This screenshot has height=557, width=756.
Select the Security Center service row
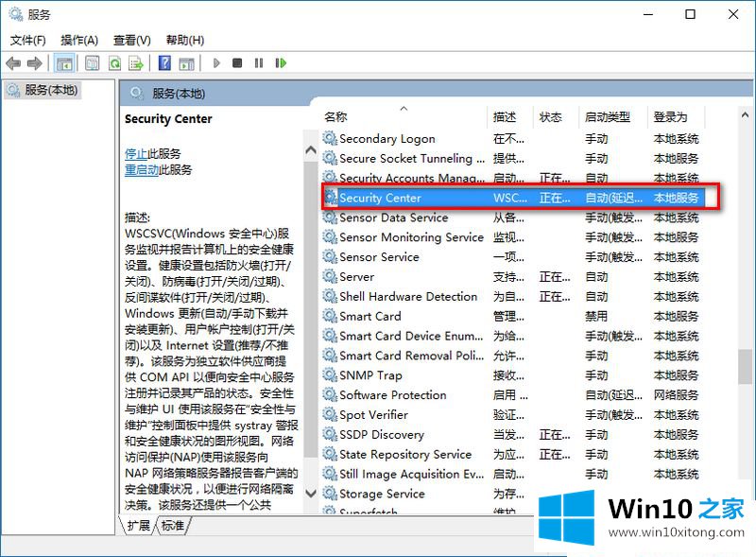(514, 198)
